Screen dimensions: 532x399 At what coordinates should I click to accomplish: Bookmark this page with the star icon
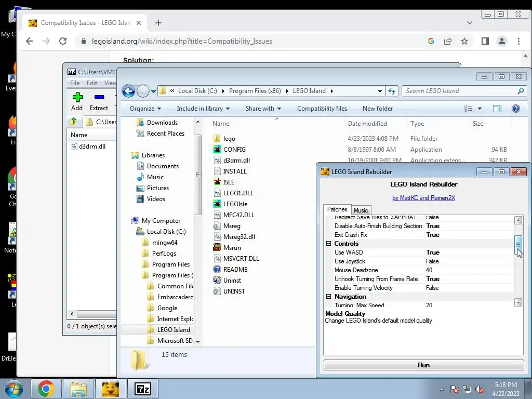464,41
